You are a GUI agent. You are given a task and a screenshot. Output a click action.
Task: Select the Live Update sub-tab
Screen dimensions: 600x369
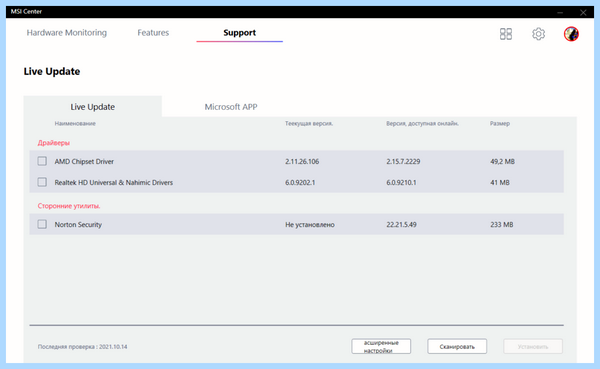point(93,107)
